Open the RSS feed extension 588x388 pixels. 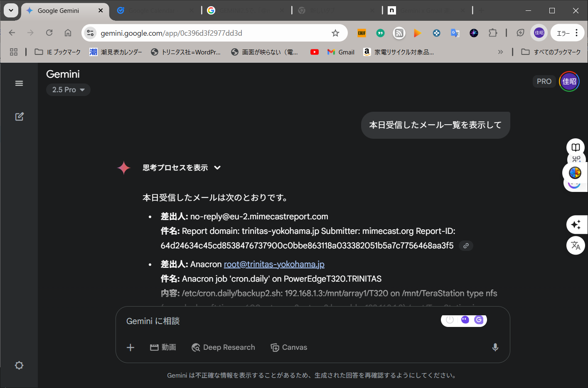399,33
